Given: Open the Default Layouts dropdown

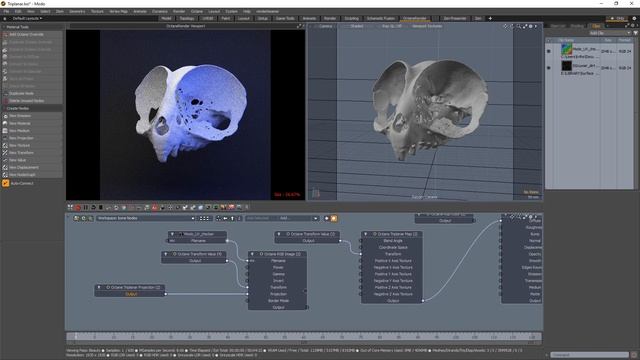Looking at the screenshot, I should point(27,18).
